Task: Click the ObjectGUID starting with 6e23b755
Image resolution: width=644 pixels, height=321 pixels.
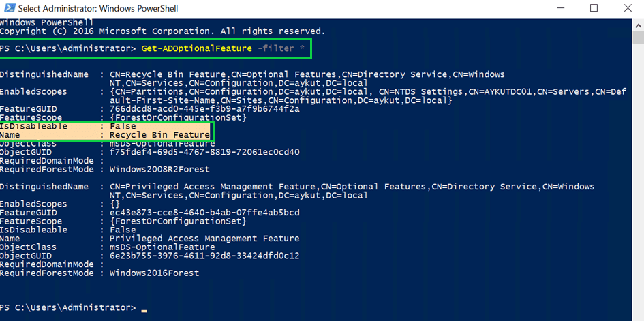Action: [x=204, y=256]
